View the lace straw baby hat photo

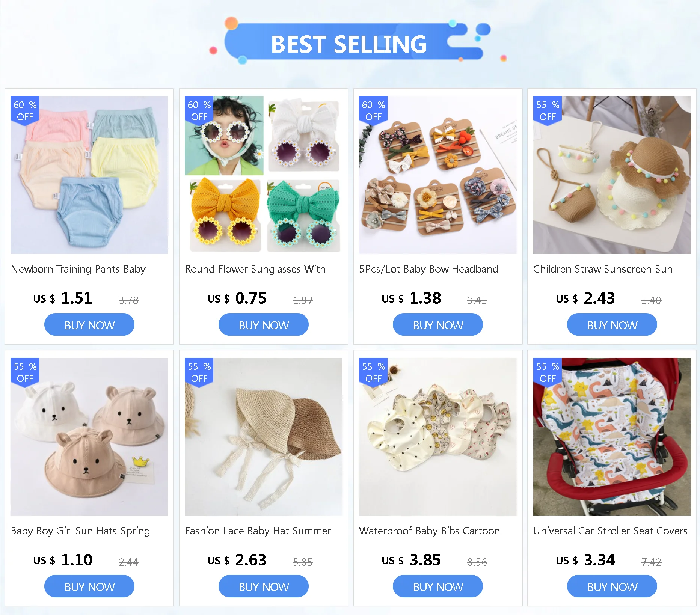pyautogui.click(x=264, y=437)
